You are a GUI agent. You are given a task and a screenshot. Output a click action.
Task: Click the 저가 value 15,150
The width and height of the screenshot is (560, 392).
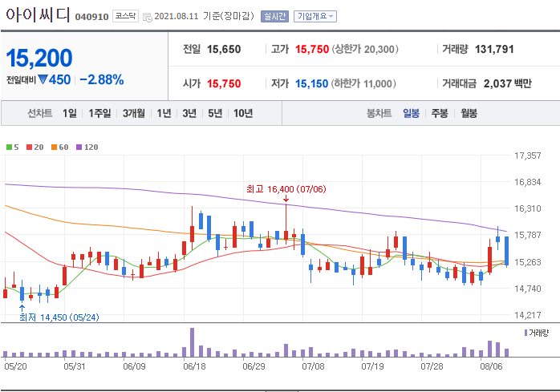click(311, 84)
